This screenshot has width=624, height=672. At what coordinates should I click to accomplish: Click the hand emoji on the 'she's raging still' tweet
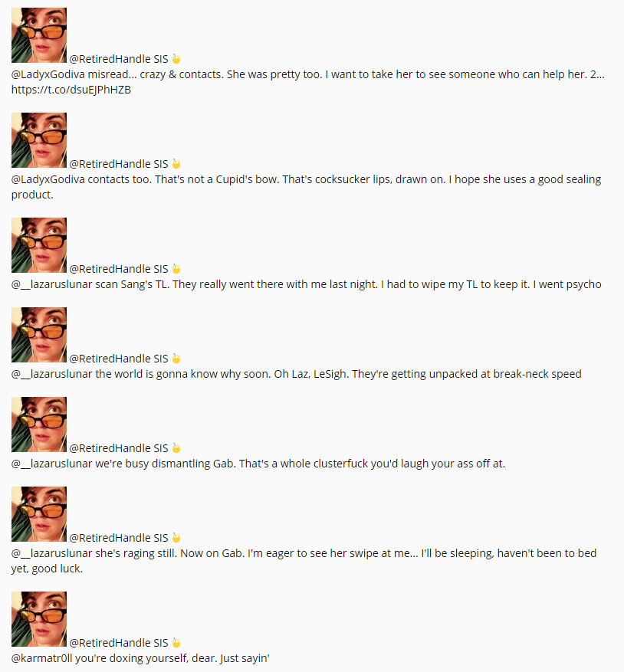point(176,538)
